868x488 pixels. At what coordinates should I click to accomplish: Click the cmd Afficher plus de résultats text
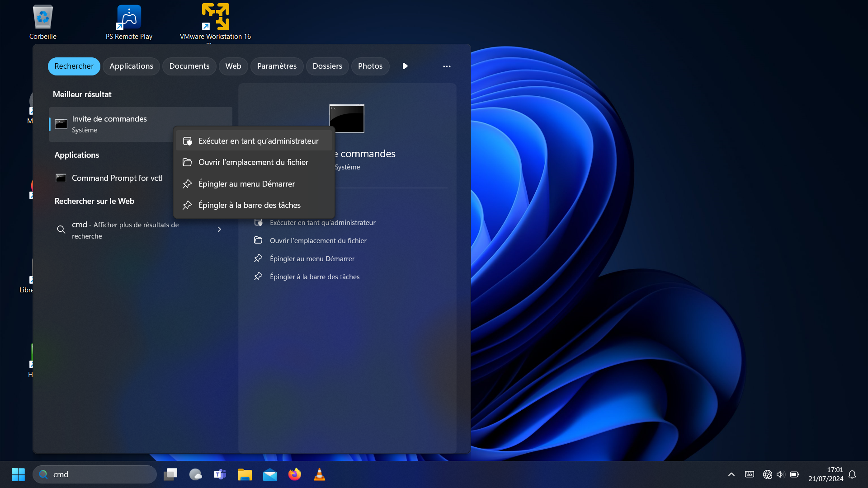point(125,230)
